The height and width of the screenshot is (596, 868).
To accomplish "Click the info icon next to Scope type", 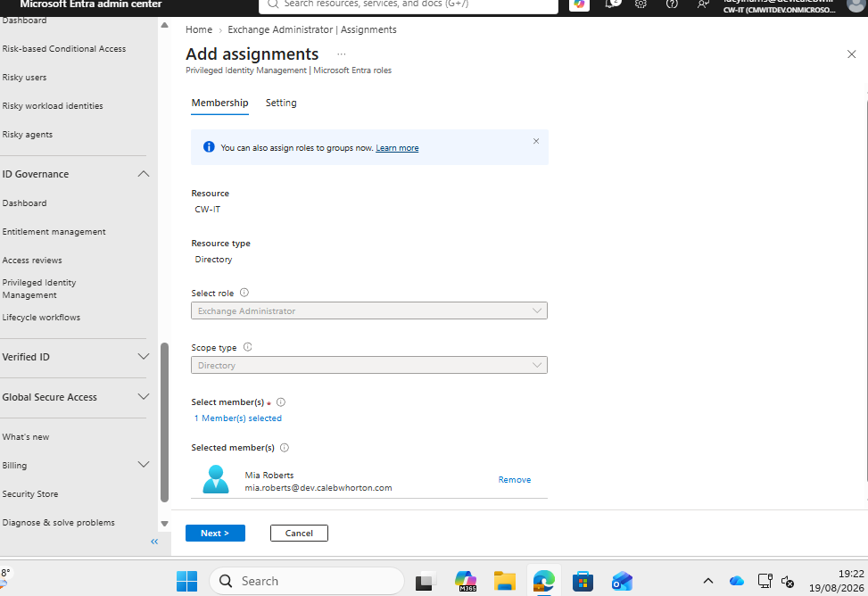I will click(247, 347).
